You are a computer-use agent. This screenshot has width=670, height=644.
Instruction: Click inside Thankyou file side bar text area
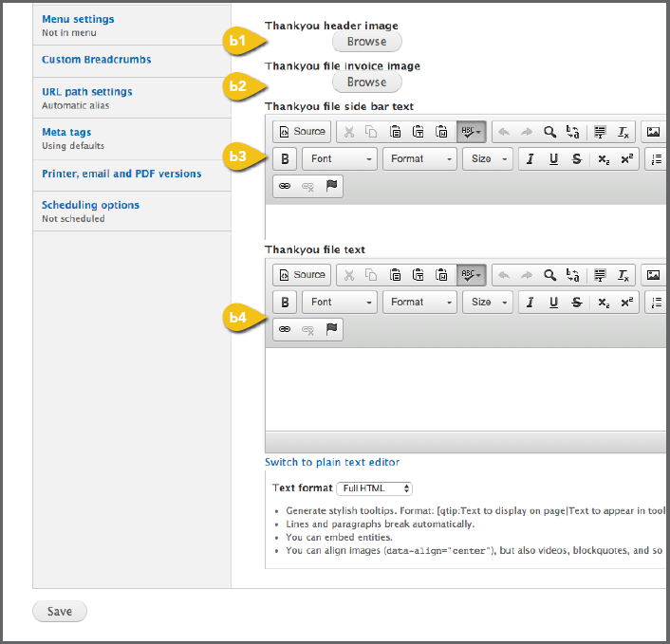466,222
